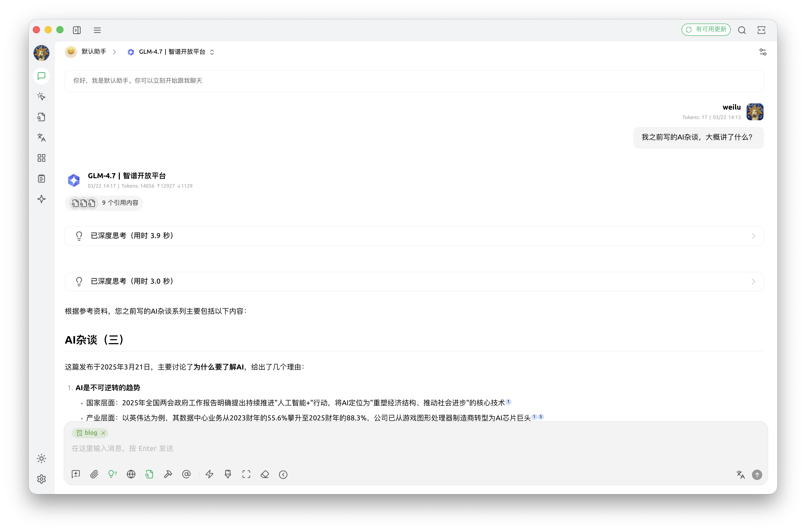This screenshot has height=532, width=806.
Task: Mention a model with the @ icon
Action: coord(187,474)
